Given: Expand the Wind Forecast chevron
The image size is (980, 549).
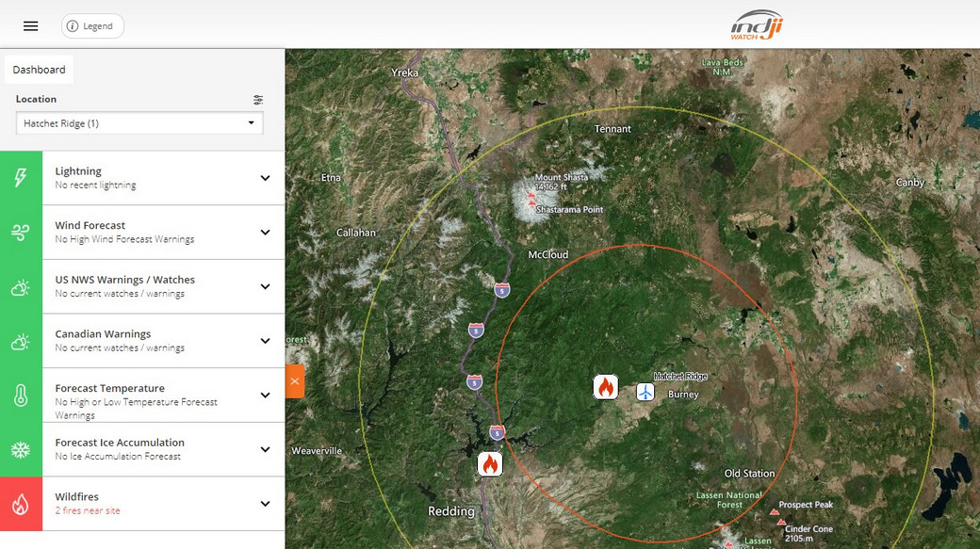Looking at the screenshot, I should pos(265,233).
